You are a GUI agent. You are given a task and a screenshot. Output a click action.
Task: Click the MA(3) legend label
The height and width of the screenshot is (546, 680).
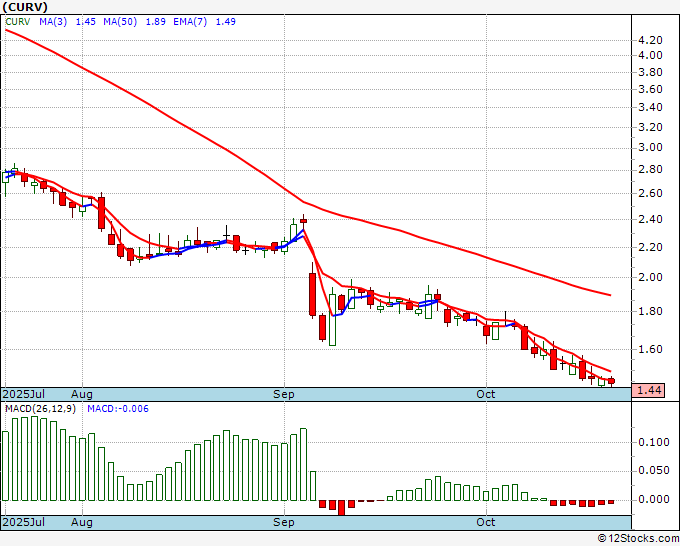click(x=53, y=22)
